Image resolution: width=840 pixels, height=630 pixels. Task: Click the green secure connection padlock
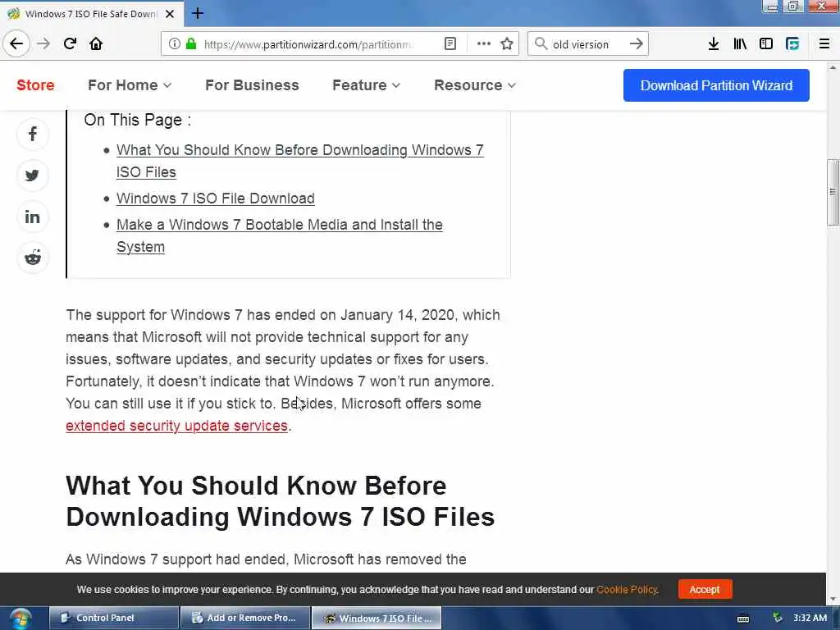(190, 43)
